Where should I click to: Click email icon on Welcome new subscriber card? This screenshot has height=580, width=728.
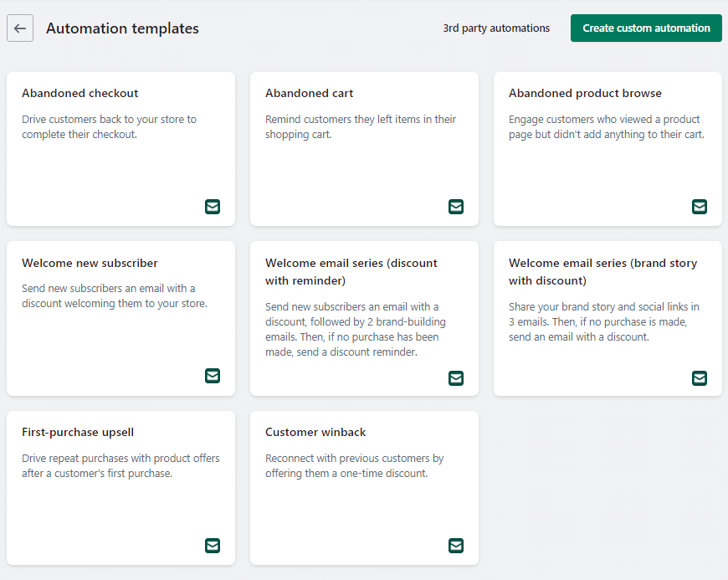[213, 376]
